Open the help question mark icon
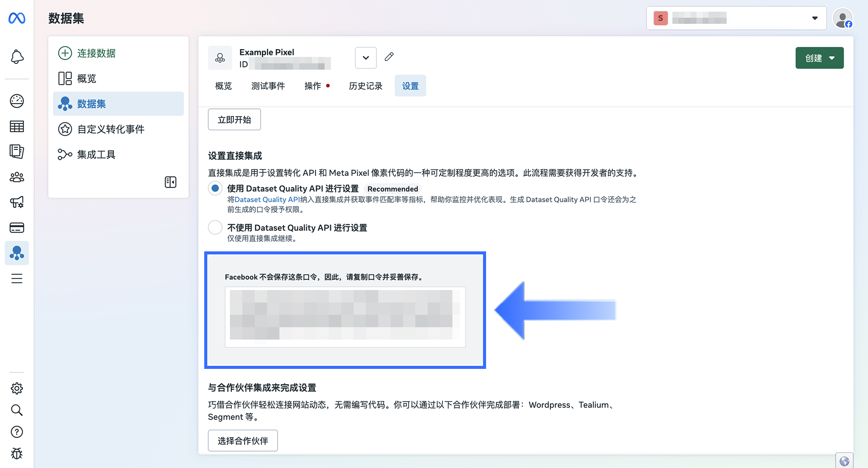Viewport: 868px width, 468px height. 17,432
